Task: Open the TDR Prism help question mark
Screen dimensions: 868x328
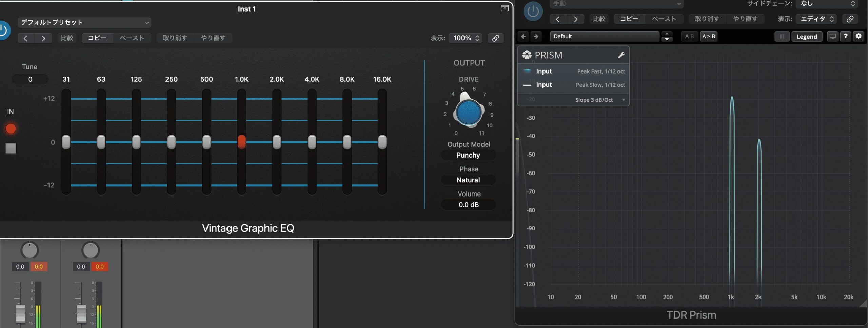Action: (x=846, y=36)
